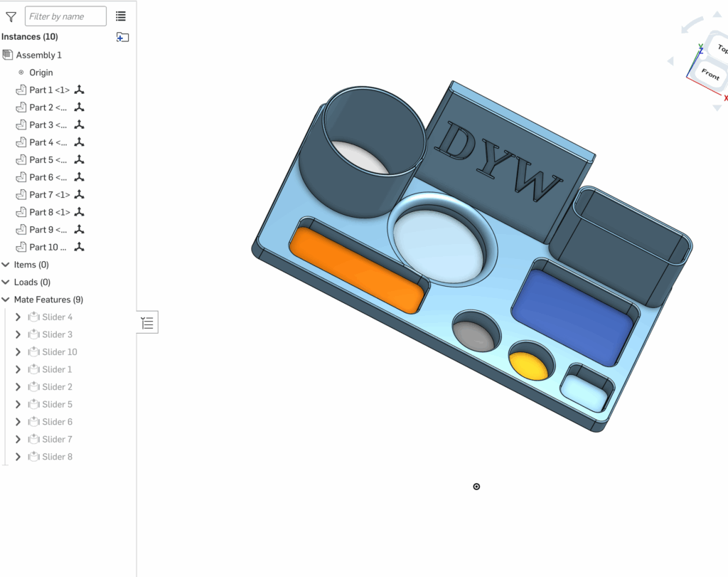Click the add folder icon beside Instances
This screenshot has width=728, height=577.
[122, 37]
